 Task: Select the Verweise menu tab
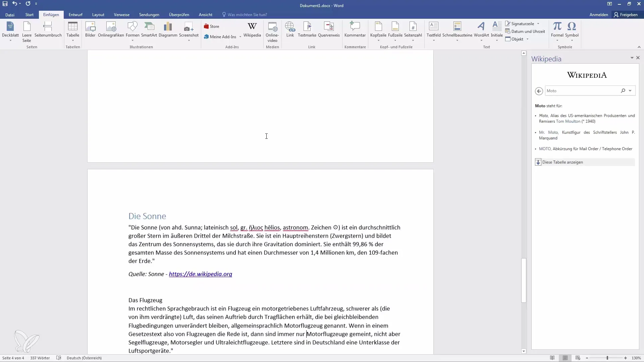[122, 15]
